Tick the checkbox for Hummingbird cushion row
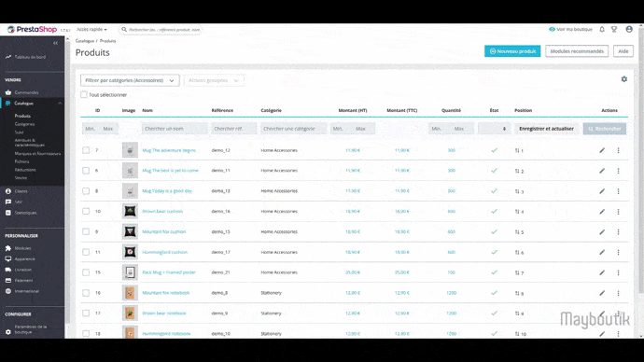This screenshot has height=362, width=644. (x=86, y=252)
